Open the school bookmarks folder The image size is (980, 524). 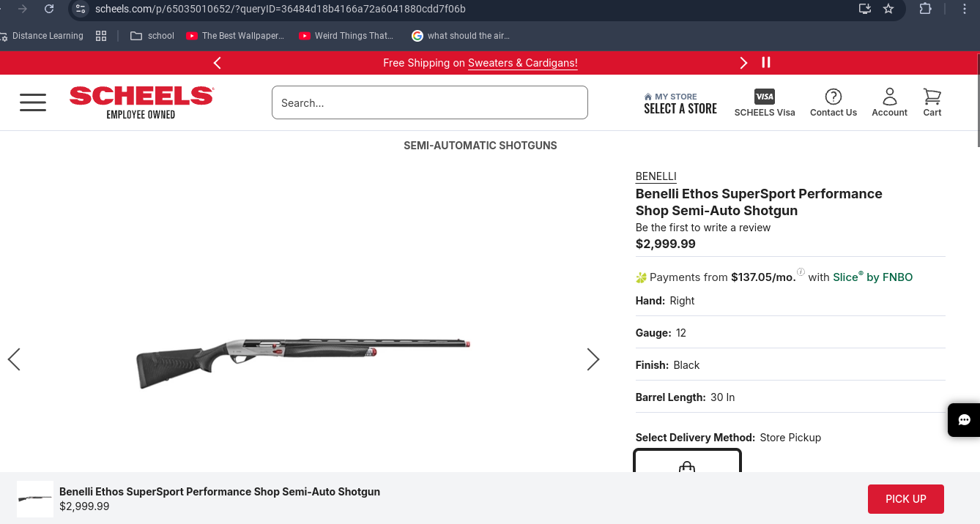click(x=152, y=36)
